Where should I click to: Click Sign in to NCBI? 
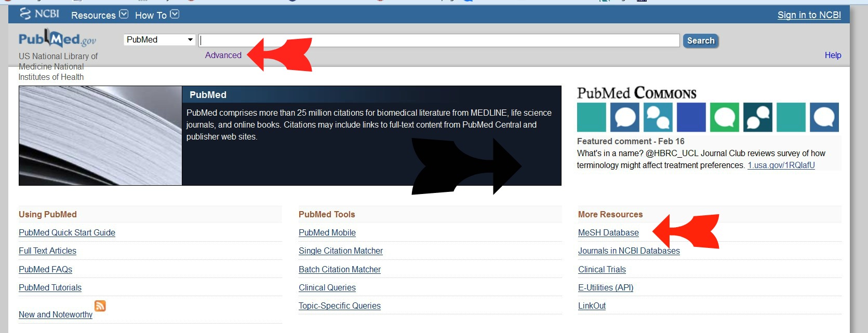click(809, 15)
